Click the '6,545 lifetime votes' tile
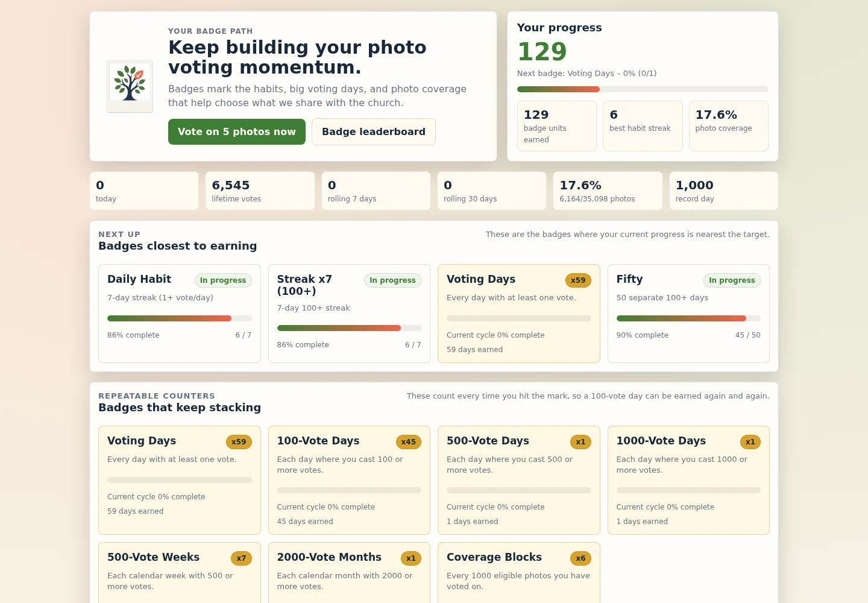The height and width of the screenshot is (603, 868). coord(260,191)
